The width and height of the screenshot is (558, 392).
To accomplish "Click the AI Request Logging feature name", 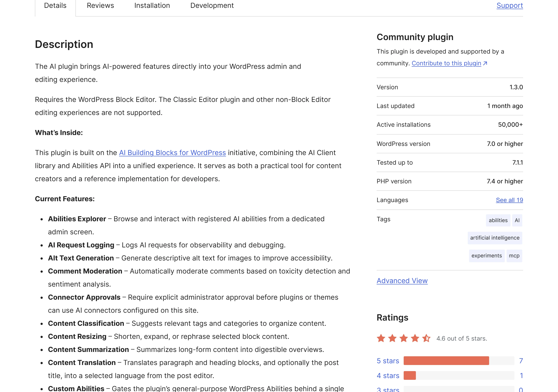I will [x=81, y=245].
